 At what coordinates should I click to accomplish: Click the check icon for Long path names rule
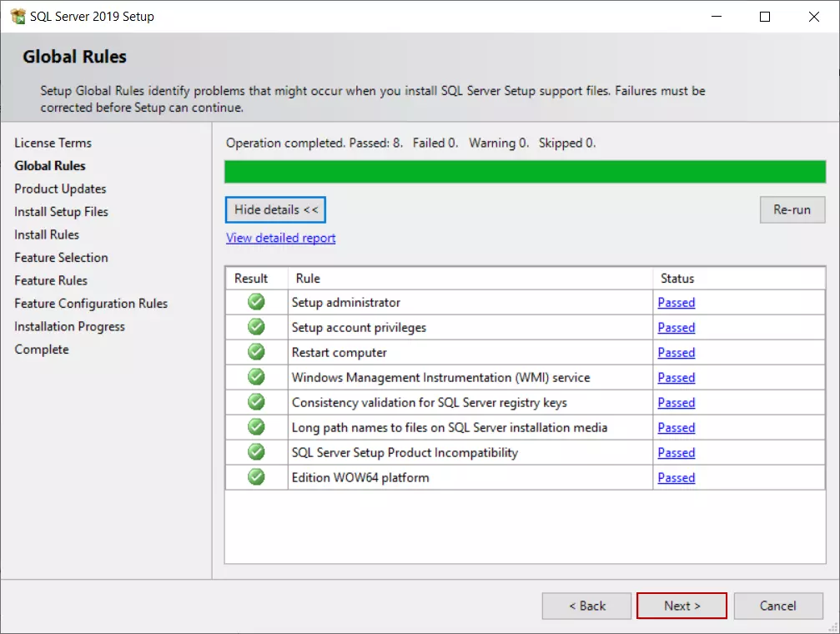pyautogui.click(x=256, y=427)
